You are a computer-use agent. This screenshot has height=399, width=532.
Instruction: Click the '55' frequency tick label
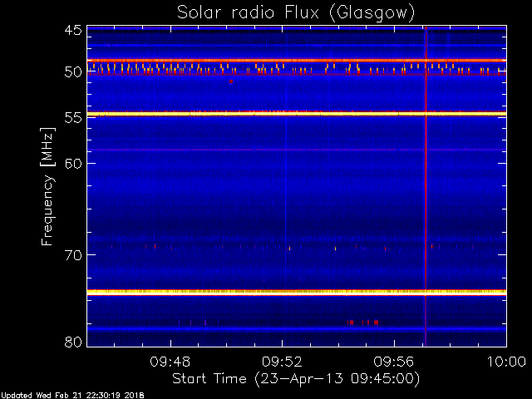tap(73, 118)
